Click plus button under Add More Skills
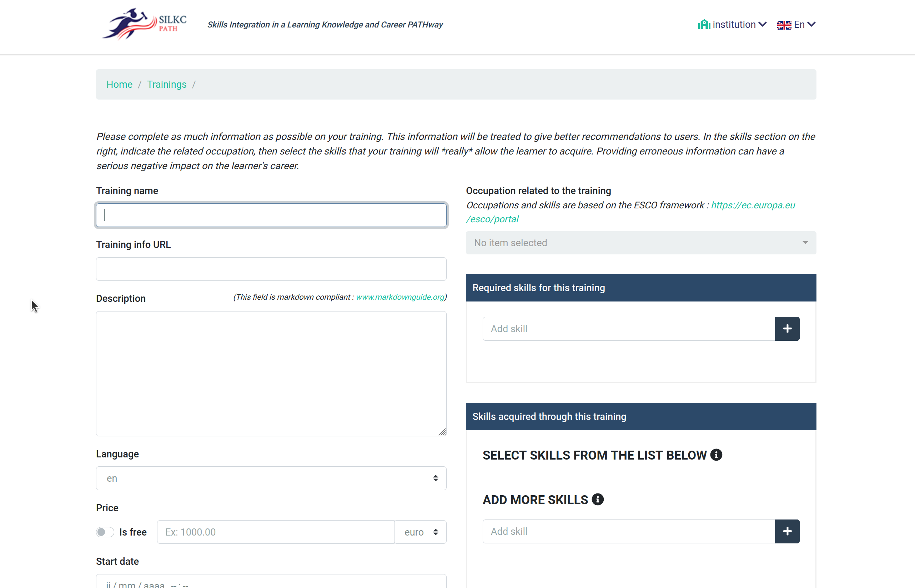The width and height of the screenshot is (915, 588). point(787,531)
